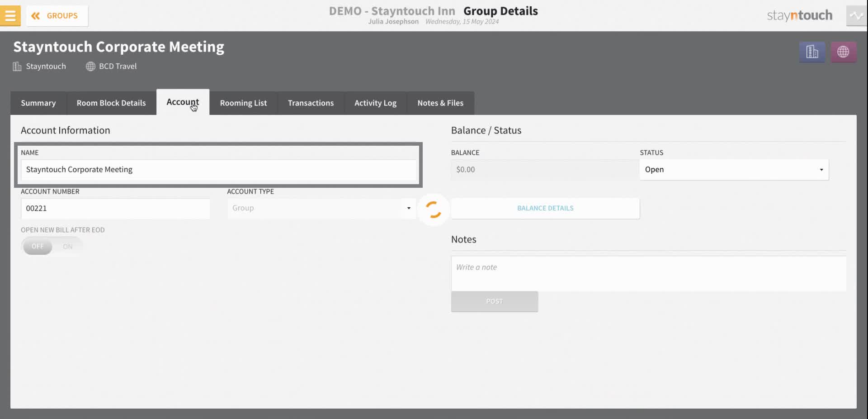Open the hamburger main menu
This screenshot has height=419, width=868.
pyautogui.click(x=10, y=16)
